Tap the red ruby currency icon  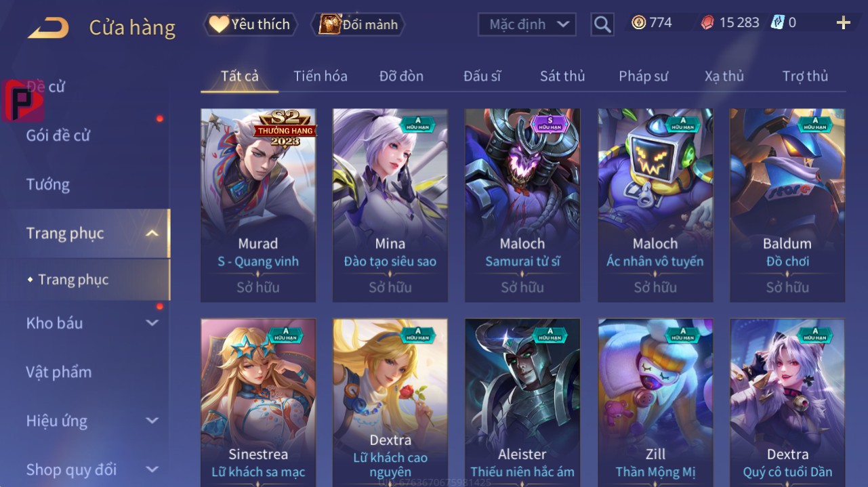[x=707, y=23]
